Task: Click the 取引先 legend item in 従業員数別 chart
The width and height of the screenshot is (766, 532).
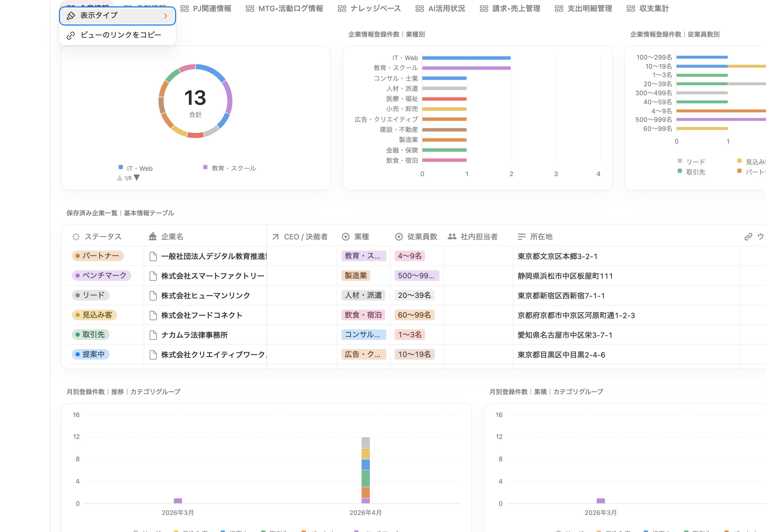Action: tap(691, 172)
